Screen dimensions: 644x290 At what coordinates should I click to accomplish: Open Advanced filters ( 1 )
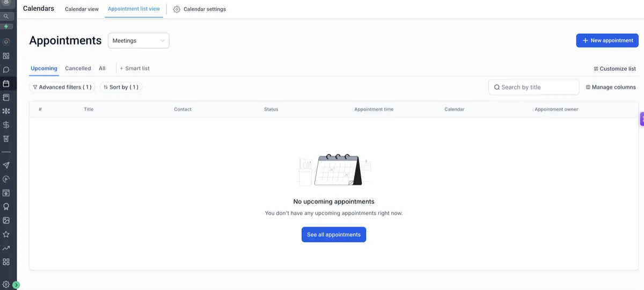point(62,87)
